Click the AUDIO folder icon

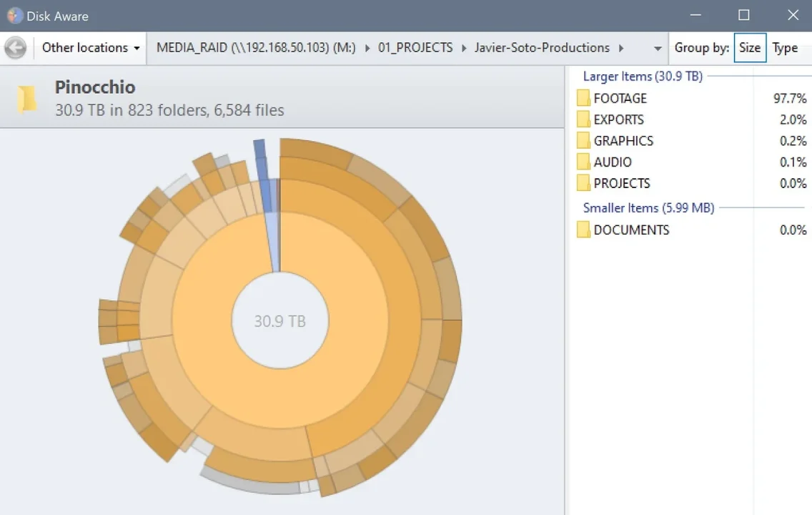583,162
